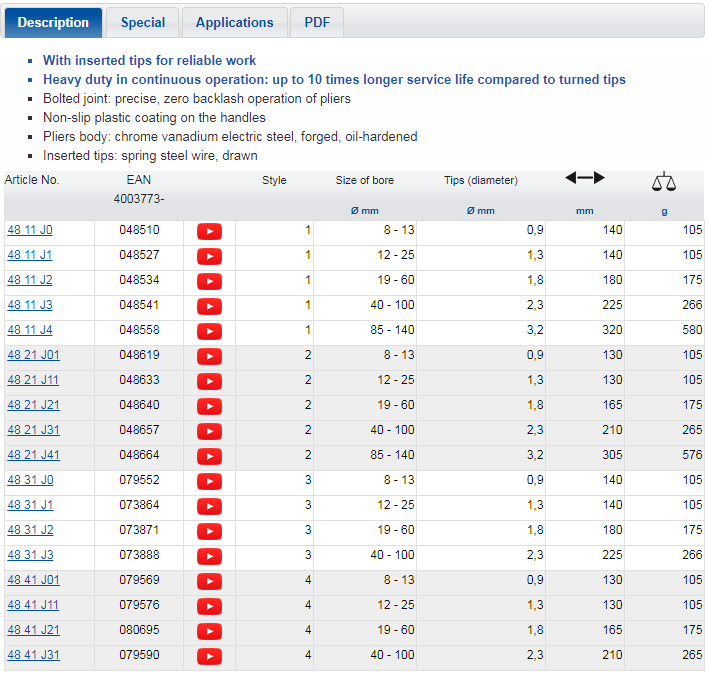Open article link 48 11 J3

(30, 305)
